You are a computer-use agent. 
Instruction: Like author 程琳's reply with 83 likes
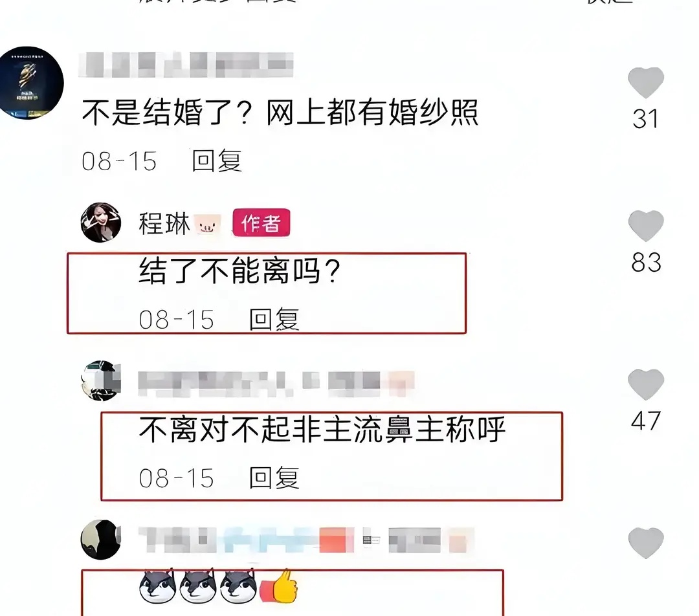(646, 226)
